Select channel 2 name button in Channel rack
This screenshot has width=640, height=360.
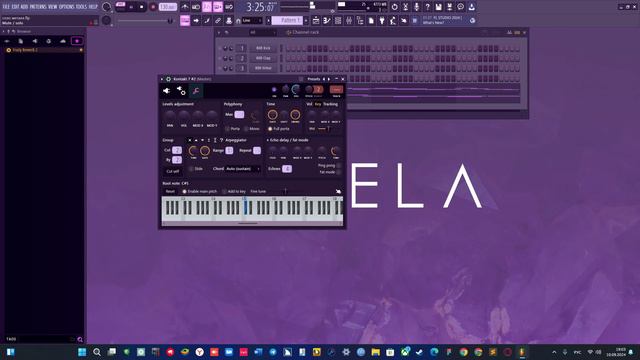point(263,58)
